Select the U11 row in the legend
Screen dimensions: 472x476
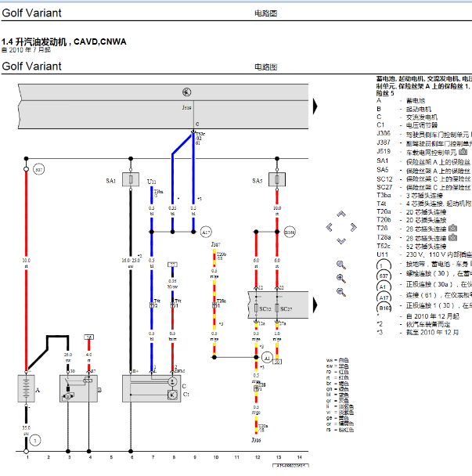click(x=424, y=254)
